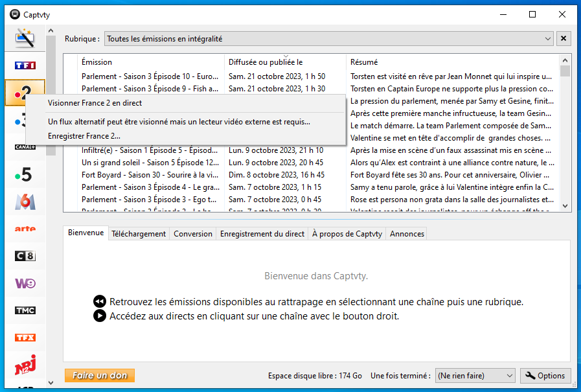Select the France 5 channel icon
This screenshot has height=392, width=581.
[25, 174]
